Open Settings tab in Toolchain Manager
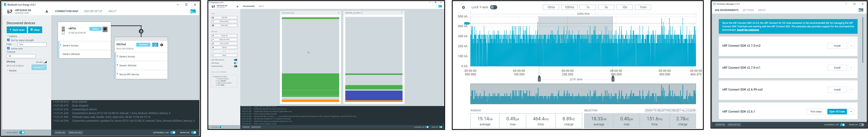 [x=748, y=10]
